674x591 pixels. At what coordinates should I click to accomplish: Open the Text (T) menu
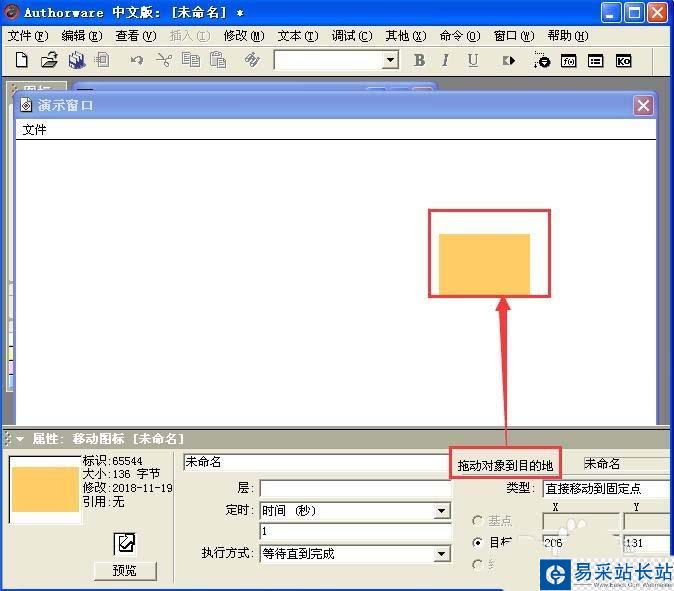click(298, 36)
